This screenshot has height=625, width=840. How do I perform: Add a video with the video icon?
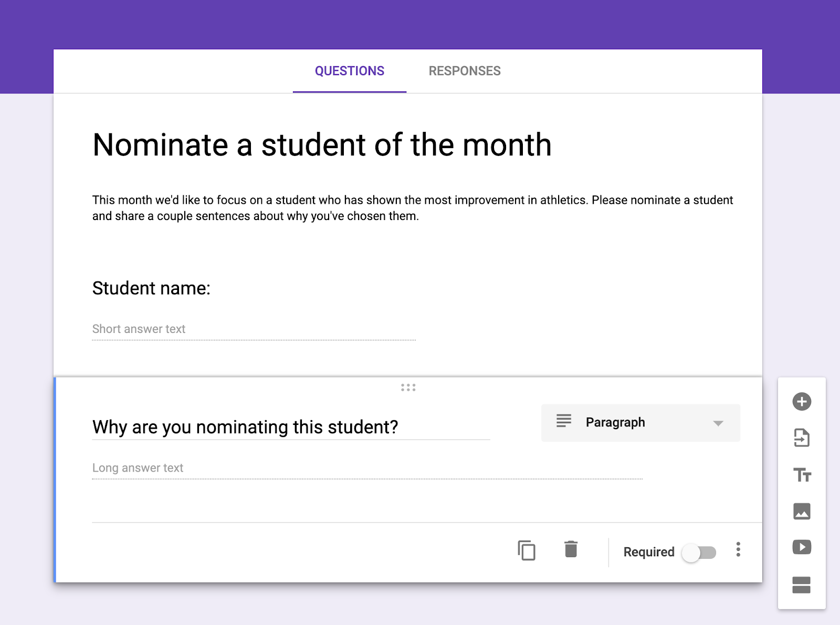pos(802,548)
